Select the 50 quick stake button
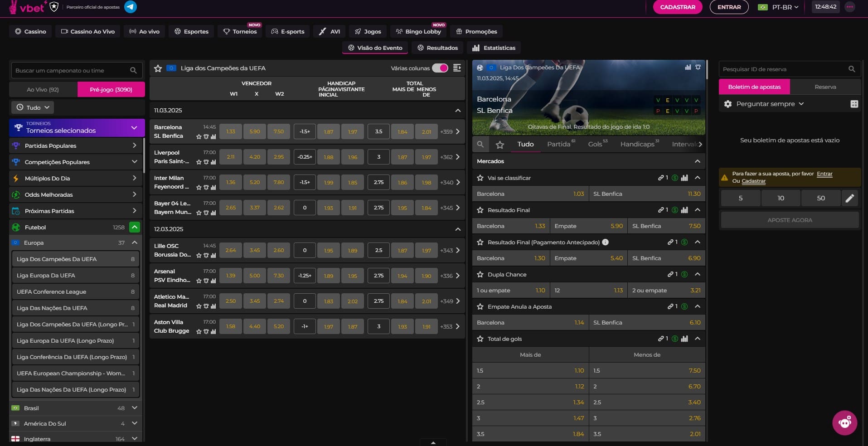This screenshot has width=868, height=446. 821,198
